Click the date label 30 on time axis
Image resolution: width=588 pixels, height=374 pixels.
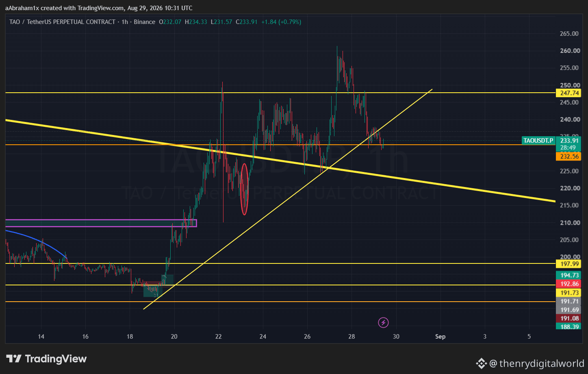pos(396,337)
